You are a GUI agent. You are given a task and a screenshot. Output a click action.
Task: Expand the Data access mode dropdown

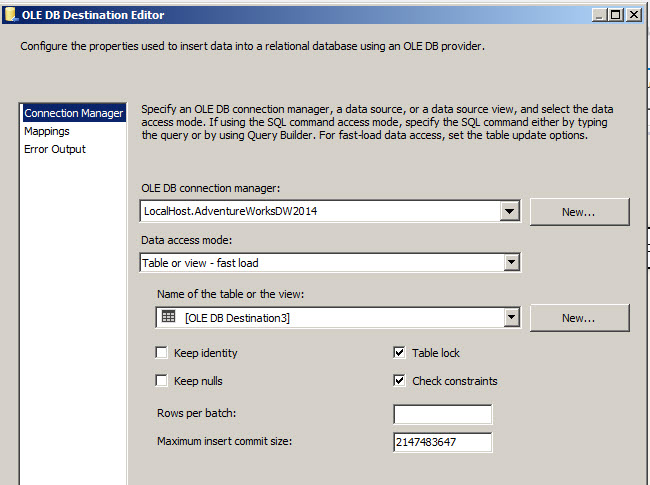point(512,262)
